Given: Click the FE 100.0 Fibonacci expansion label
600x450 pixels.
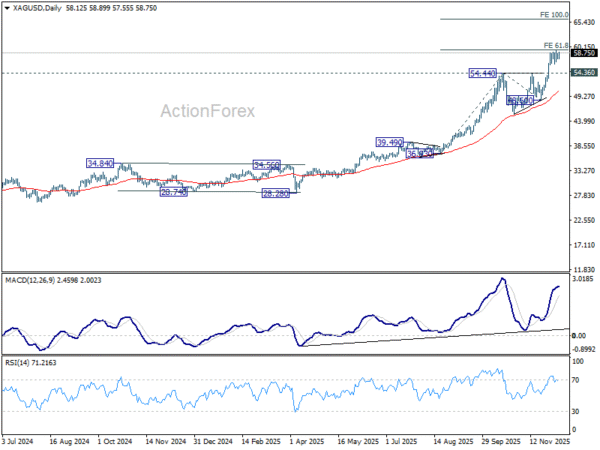Looking at the screenshot, I should point(554,15).
